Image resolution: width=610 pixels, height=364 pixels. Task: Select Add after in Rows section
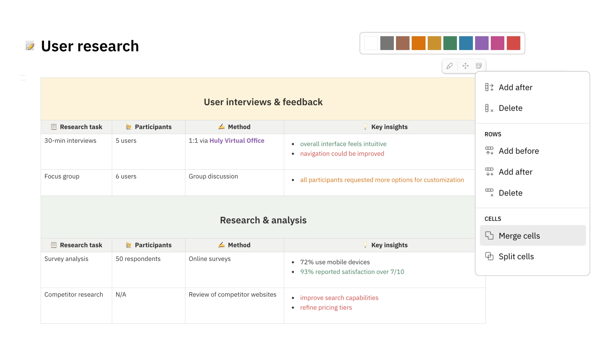(x=515, y=172)
